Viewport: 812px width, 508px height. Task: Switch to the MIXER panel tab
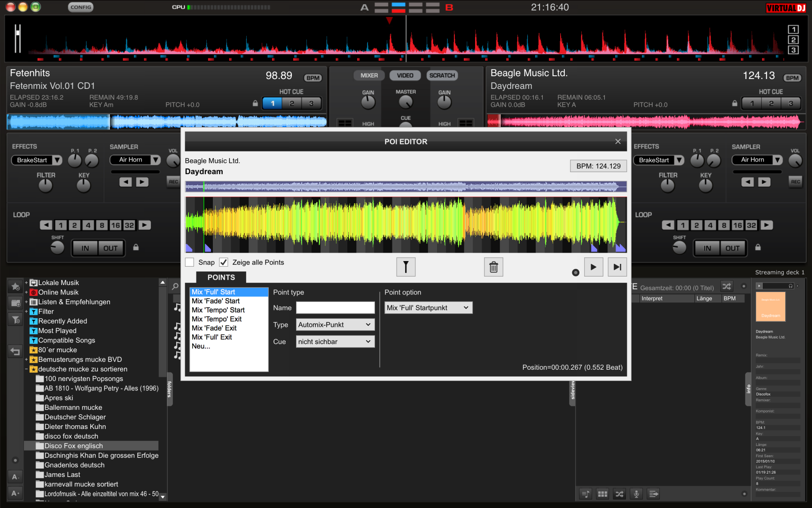(x=369, y=75)
